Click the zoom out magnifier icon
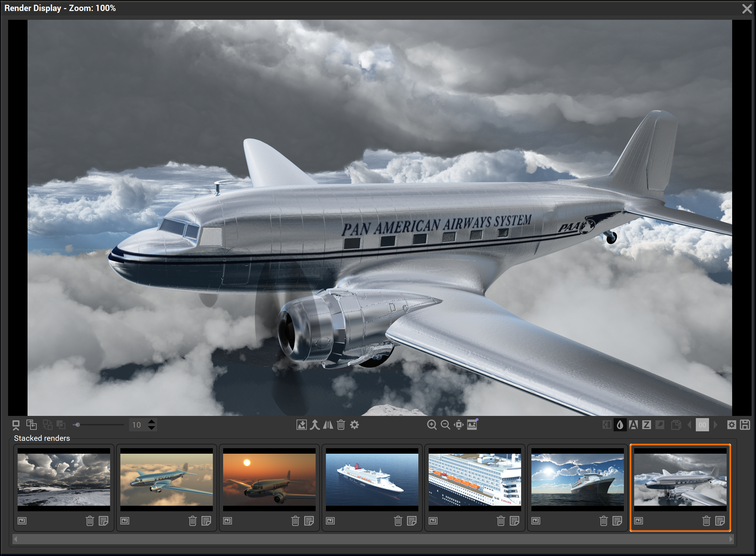The height and width of the screenshot is (556, 756). tap(445, 425)
